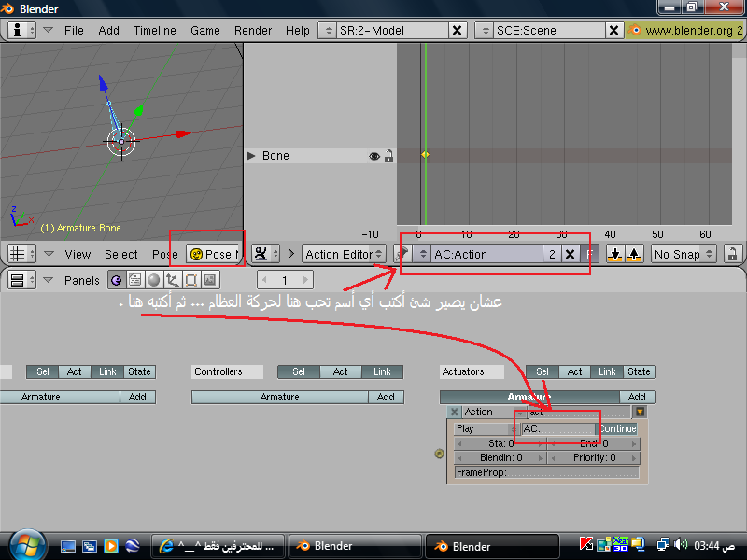Open the Action Editor window type icon
Image resolution: width=747 pixels, height=560 pixels.
coord(265,254)
